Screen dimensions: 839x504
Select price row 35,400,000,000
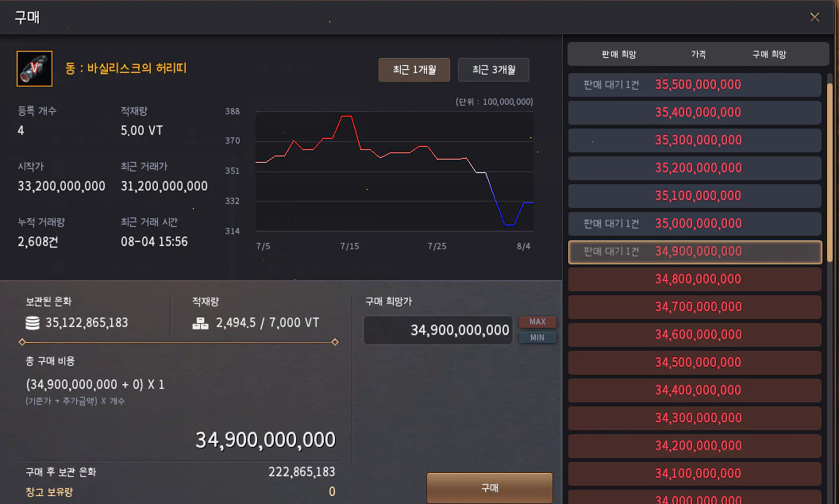(695, 113)
